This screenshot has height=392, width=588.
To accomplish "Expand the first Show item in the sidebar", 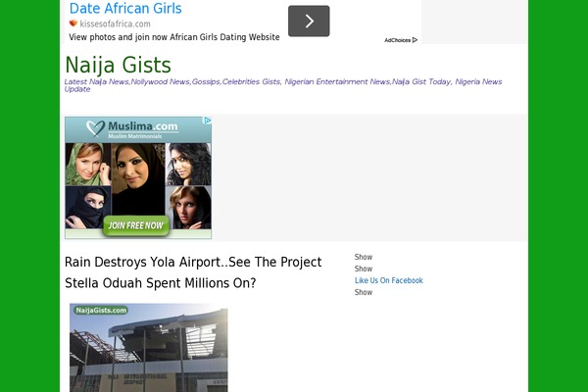I will click(364, 257).
